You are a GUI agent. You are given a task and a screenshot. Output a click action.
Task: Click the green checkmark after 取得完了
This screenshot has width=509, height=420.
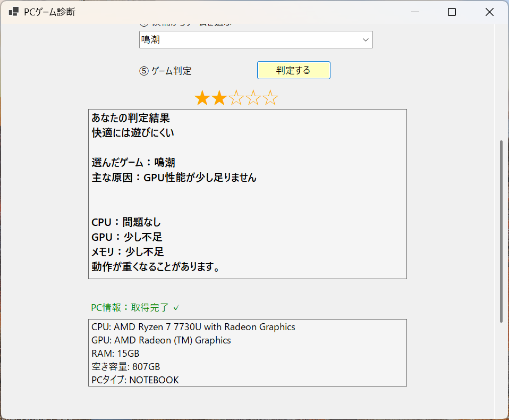click(176, 308)
